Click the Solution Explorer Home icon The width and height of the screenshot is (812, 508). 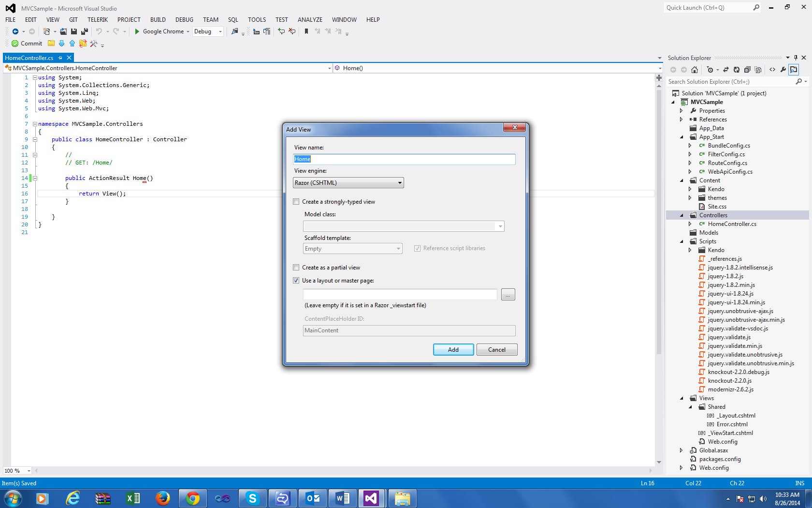pos(695,70)
